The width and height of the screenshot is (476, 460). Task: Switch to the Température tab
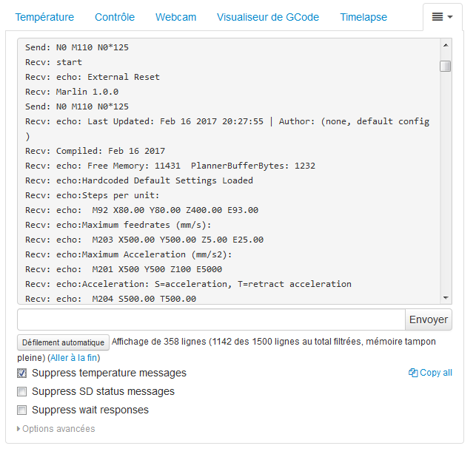pos(44,17)
